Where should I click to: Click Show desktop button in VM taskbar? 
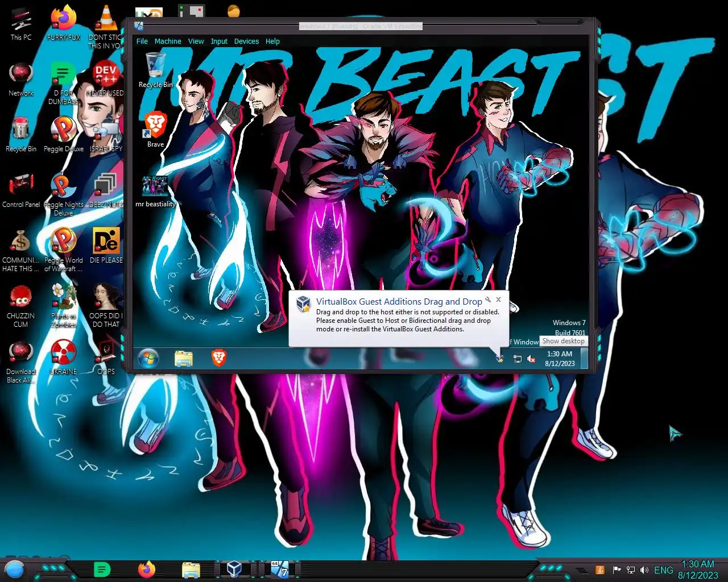point(585,359)
